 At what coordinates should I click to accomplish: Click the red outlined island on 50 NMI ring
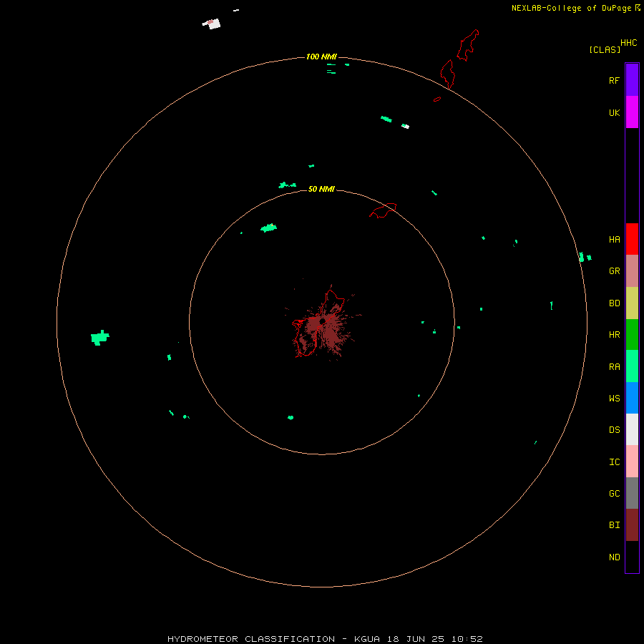coord(383,210)
